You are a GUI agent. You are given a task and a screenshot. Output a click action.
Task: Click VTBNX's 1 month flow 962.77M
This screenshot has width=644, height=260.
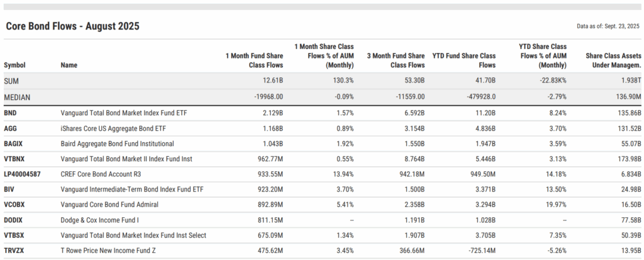[269, 159]
